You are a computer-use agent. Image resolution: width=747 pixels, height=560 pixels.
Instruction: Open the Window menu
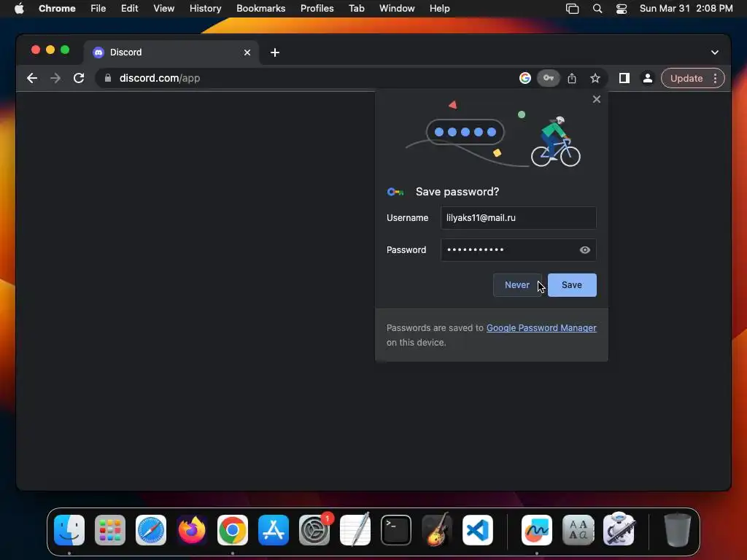(x=397, y=9)
